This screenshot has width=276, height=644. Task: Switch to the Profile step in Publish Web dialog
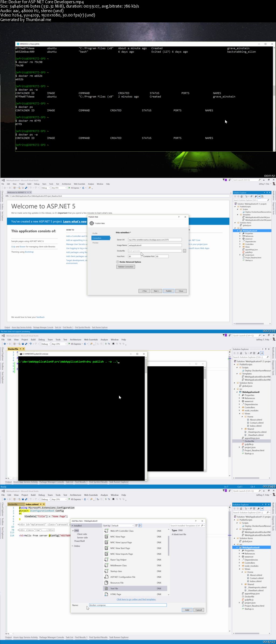(x=95, y=233)
